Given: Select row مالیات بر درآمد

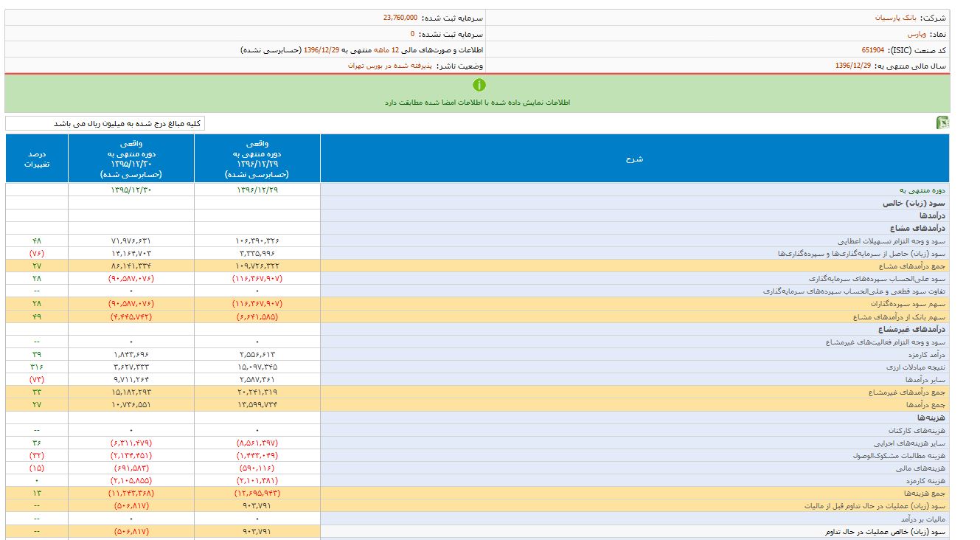Looking at the screenshot, I should [477, 519].
